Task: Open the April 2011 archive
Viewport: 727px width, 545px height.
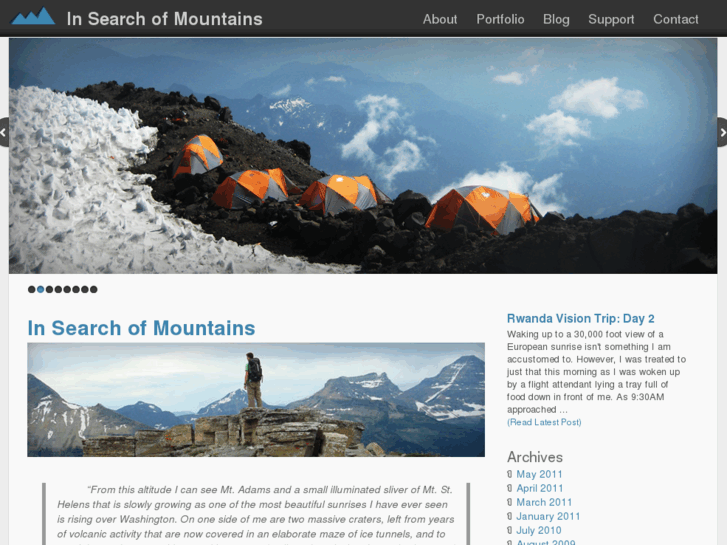Action: click(x=540, y=488)
